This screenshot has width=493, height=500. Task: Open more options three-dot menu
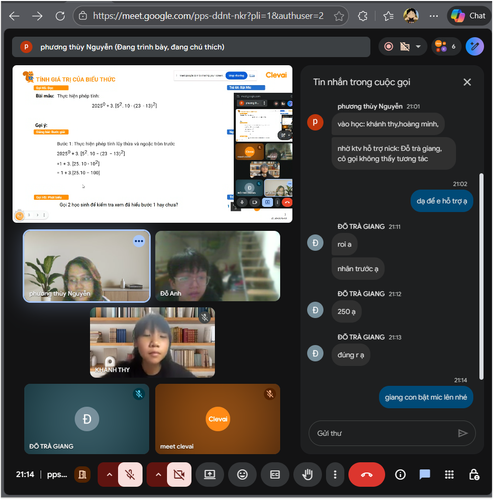335,475
